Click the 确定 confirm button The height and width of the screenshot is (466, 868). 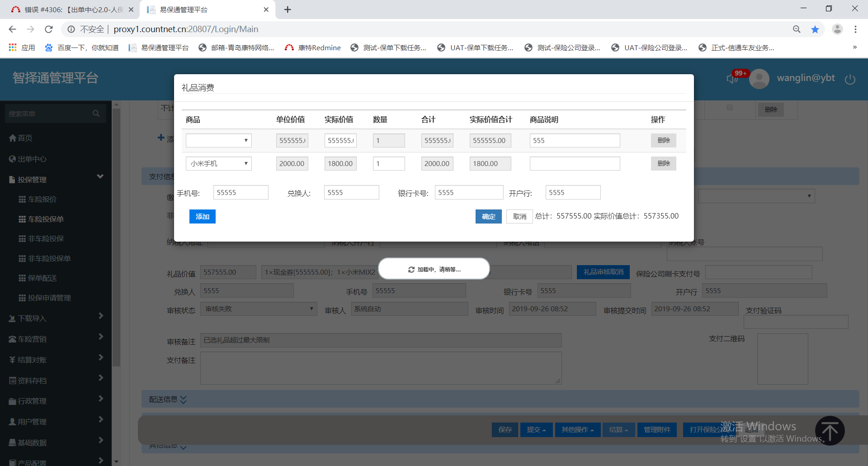[x=488, y=217]
